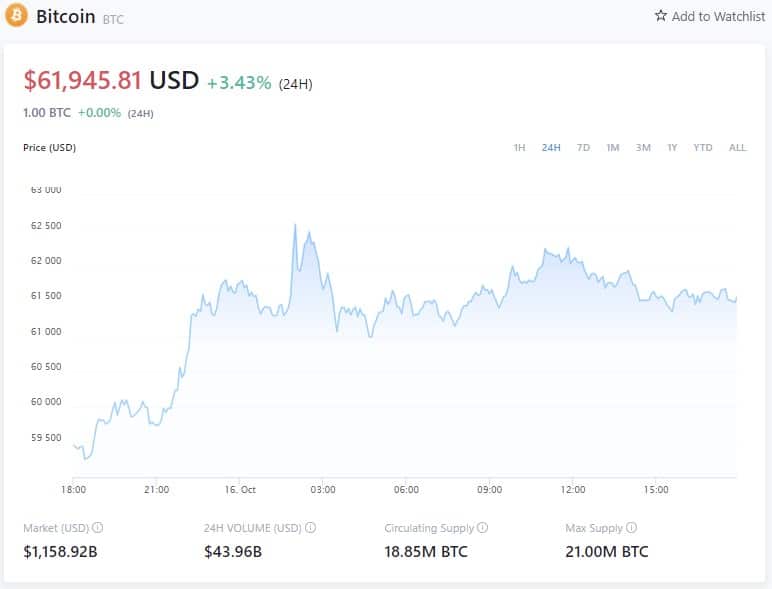Click the $43.96B volume value

[x=233, y=552]
